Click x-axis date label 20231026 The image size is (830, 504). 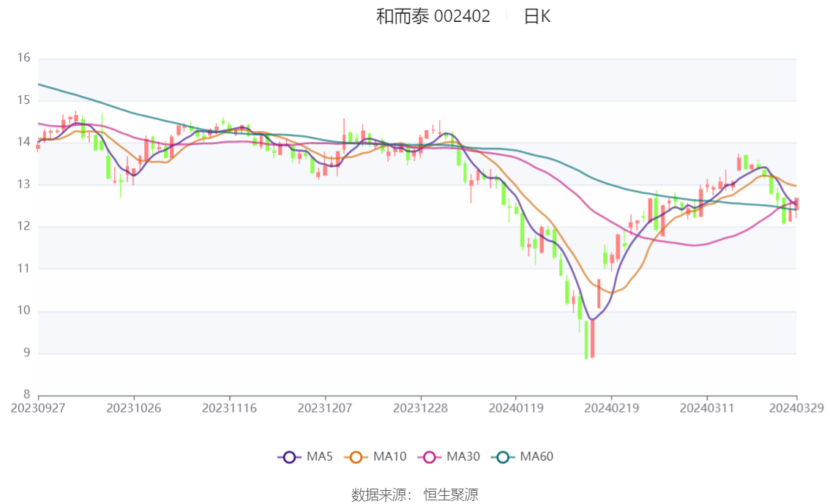(x=134, y=408)
